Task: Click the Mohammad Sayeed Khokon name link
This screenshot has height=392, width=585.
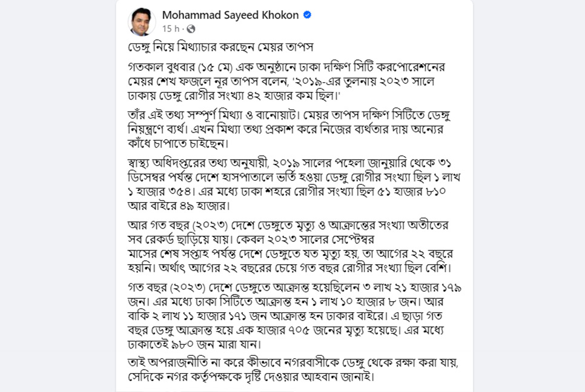Action: tap(230, 15)
